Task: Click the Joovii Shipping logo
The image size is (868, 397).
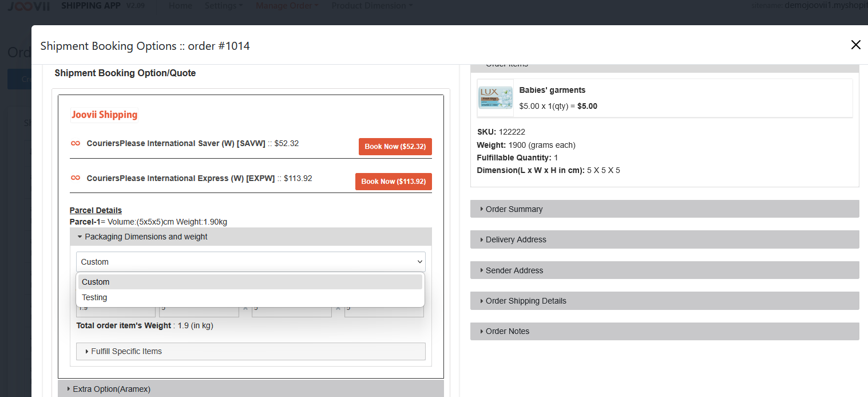Action: click(x=104, y=115)
